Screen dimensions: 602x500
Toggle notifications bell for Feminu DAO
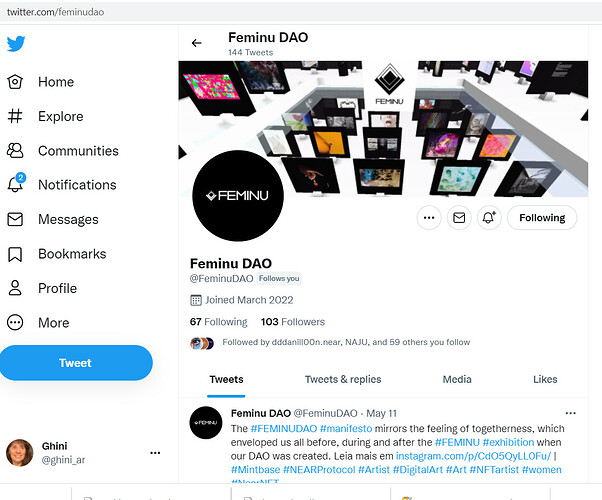(x=489, y=217)
